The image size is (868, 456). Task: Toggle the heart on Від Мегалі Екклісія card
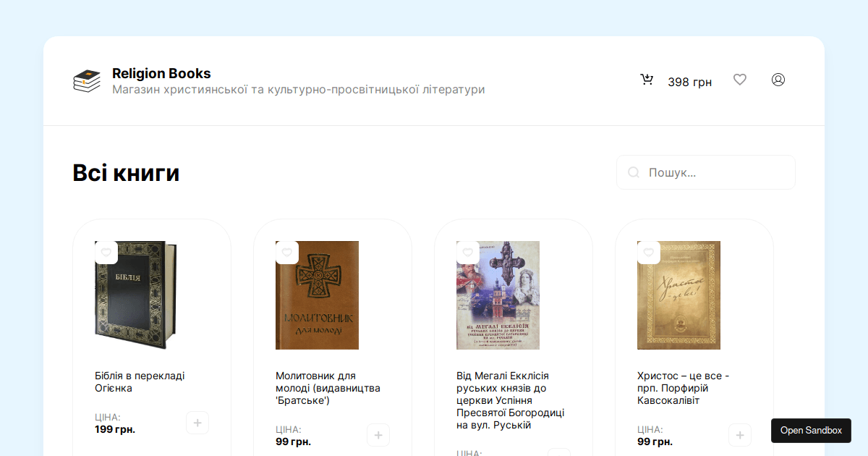467,253
